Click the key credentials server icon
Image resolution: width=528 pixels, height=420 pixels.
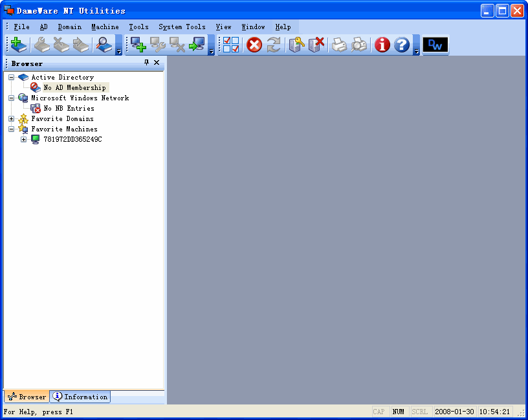[x=296, y=45]
